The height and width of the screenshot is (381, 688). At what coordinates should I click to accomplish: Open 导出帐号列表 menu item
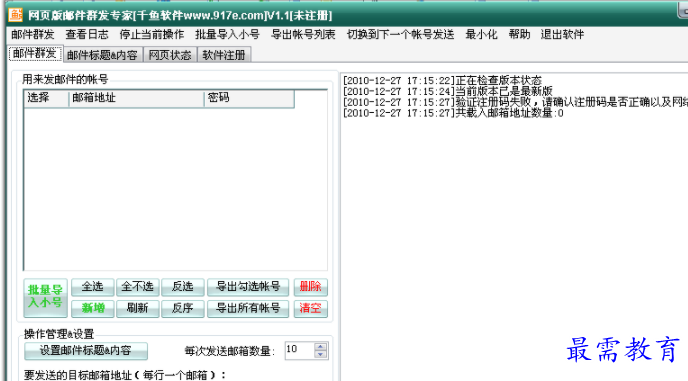303,35
